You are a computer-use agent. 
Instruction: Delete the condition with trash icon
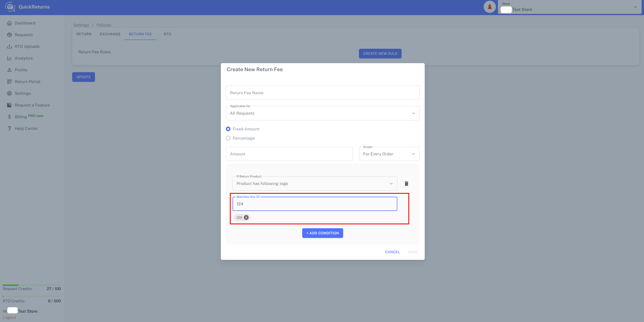(x=407, y=183)
